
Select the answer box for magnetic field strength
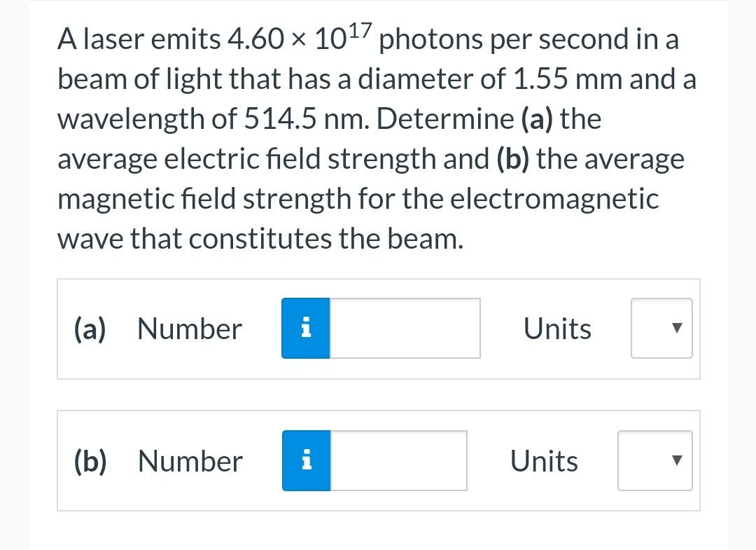[x=399, y=460]
